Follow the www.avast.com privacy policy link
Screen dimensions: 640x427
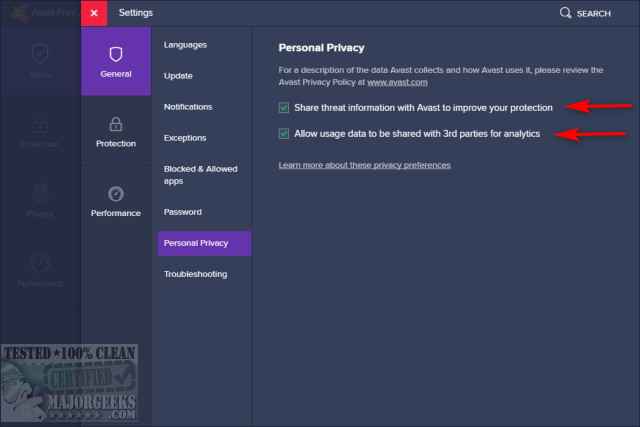tap(397, 82)
